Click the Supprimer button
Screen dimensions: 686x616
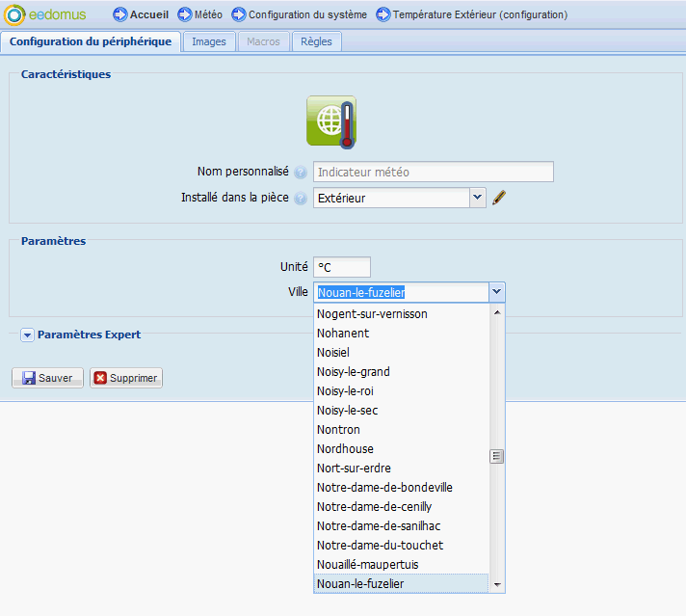pyautogui.click(x=126, y=378)
